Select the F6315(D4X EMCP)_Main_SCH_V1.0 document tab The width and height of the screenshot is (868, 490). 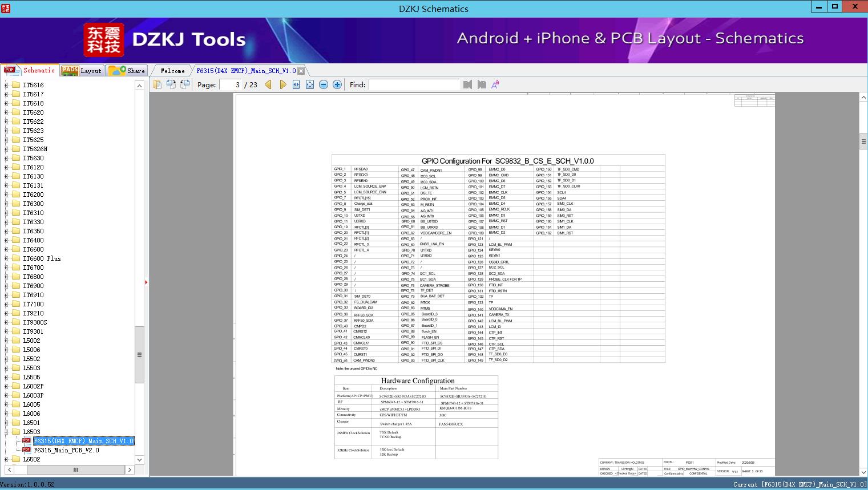pos(246,71)
